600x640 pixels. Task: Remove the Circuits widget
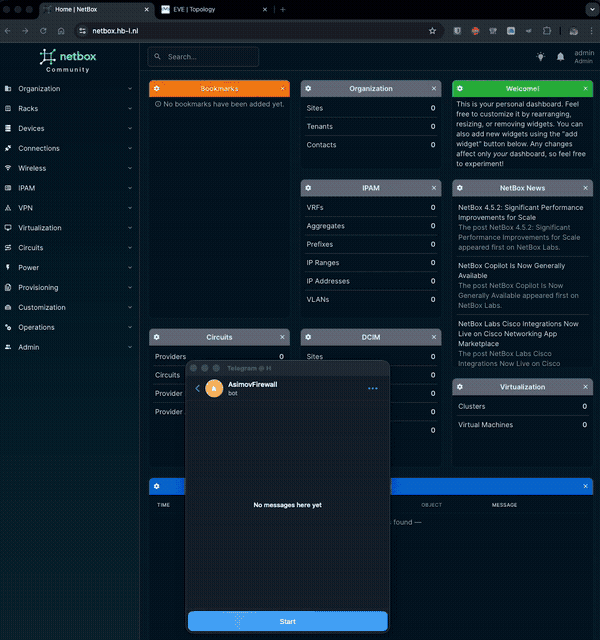pos(282,337)
